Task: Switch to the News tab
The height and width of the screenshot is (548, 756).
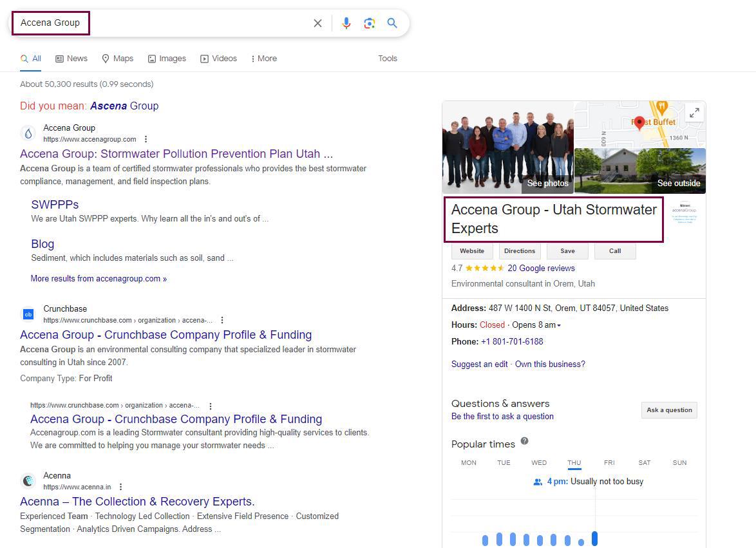Action: click(x=71, y=59)
